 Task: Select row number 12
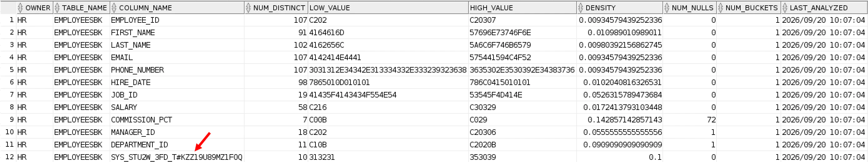[9, 157]
